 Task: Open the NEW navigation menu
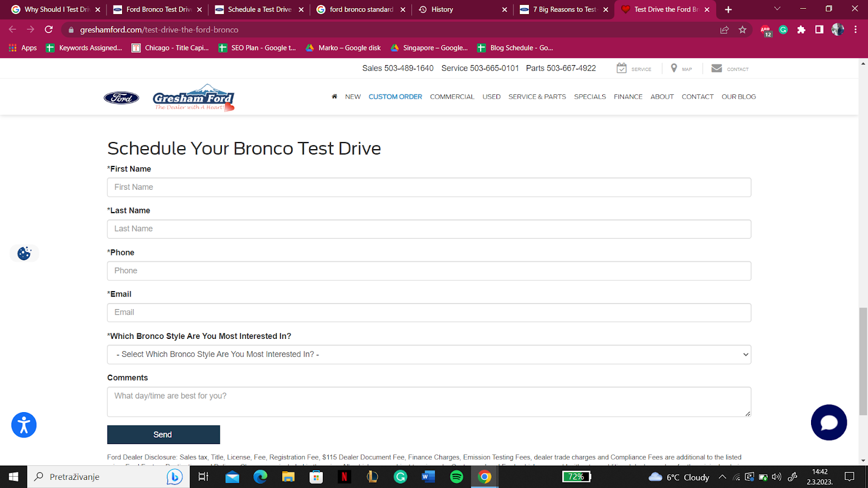tap(353, 97)
